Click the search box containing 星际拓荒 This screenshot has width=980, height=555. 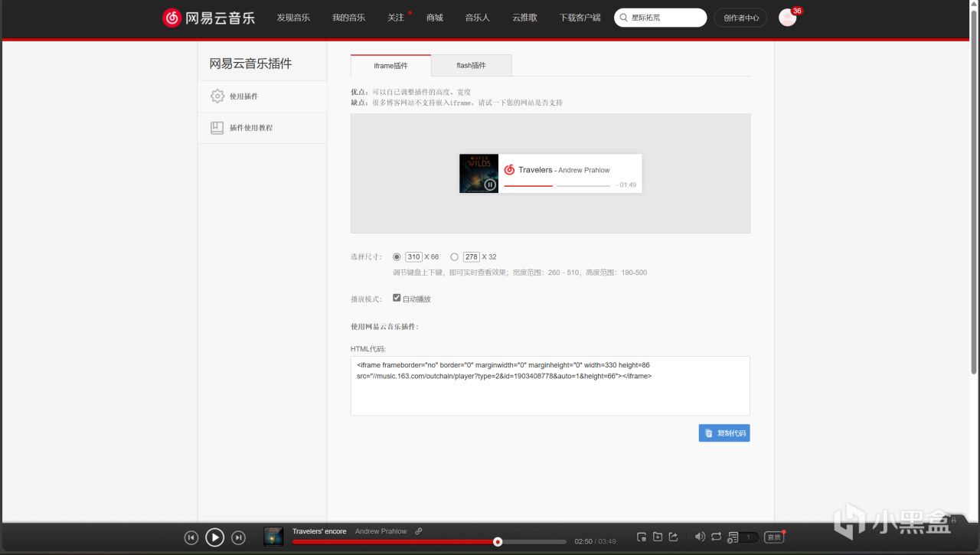pyautogui.click(x=660, y=18)
